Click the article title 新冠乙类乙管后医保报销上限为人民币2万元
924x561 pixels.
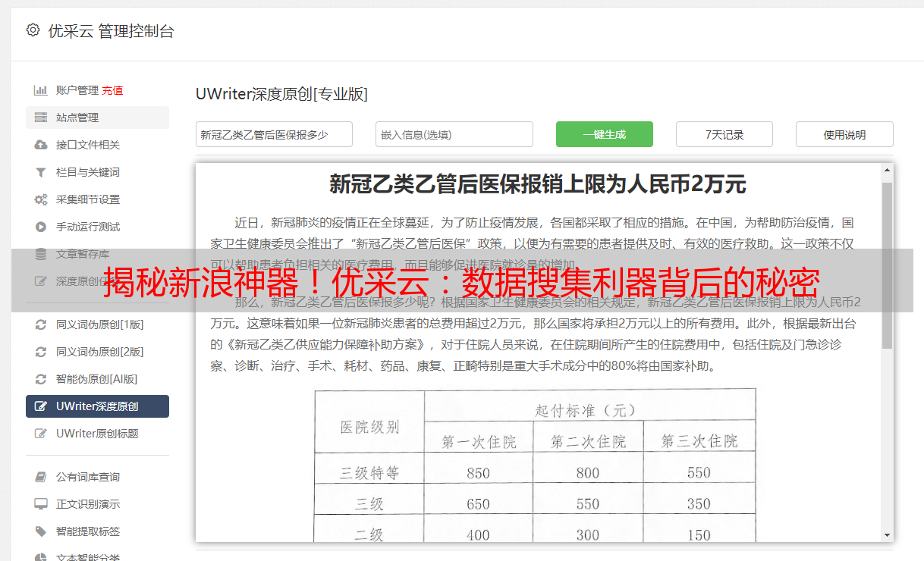point(538,184)
